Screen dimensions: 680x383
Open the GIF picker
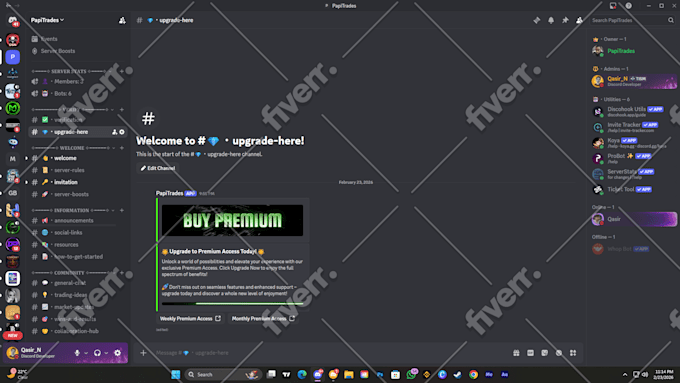coord(530,353)
